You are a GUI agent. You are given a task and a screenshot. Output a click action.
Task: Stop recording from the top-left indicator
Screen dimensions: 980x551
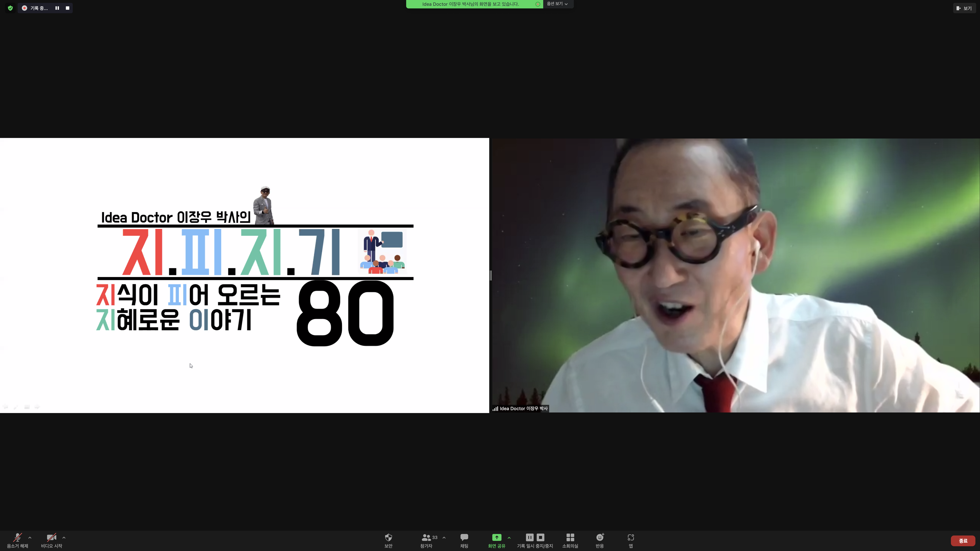[x=67, y=8]
